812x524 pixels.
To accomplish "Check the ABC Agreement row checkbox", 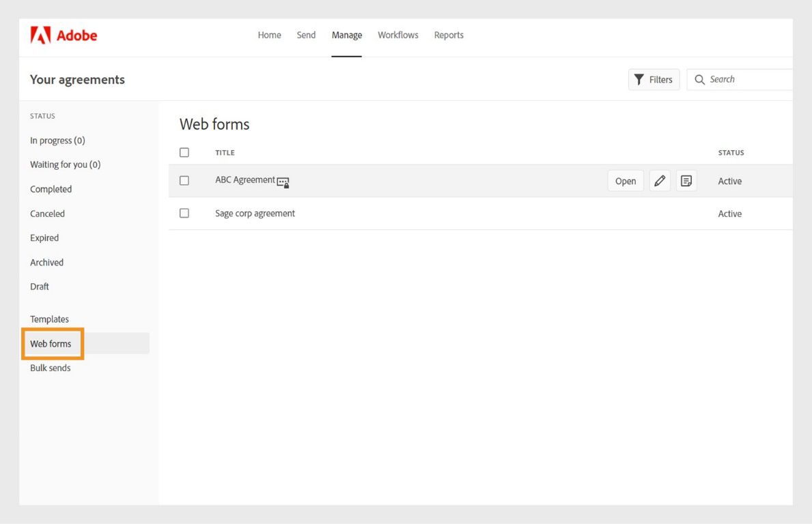I will (184, 181).
